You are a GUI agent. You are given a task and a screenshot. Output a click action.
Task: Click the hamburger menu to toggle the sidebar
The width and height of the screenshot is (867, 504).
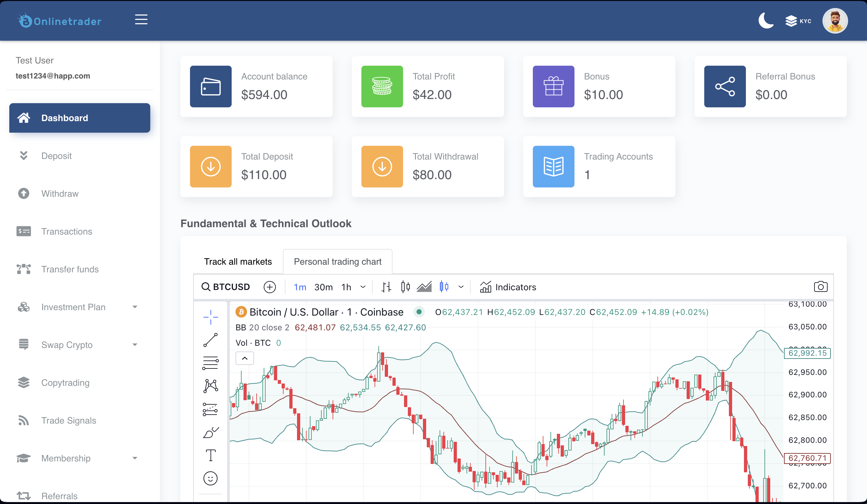pyautogui.click(x=141, y=20)
